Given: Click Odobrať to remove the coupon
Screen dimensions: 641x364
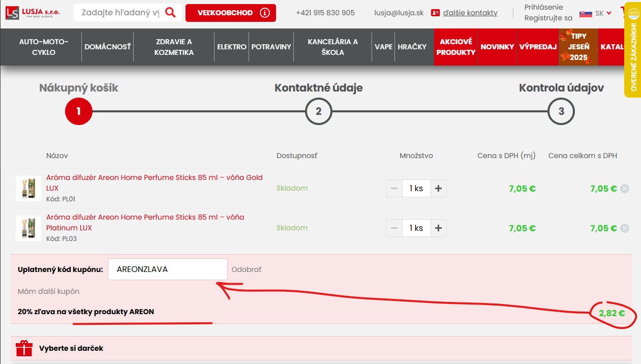Looking at the screenshot, I should [246, 269].
